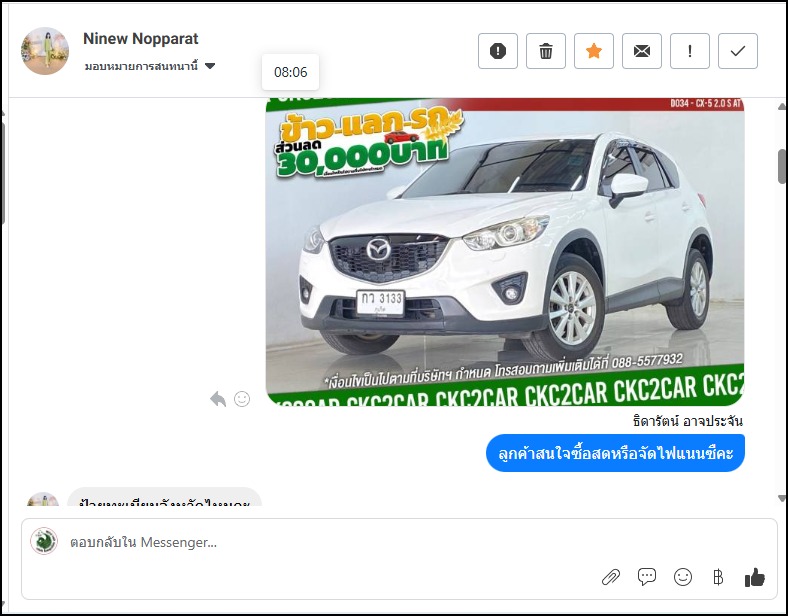Open emoji picker in composer
Viewport: 788px width, 616px height.
[x=682, y=577]
